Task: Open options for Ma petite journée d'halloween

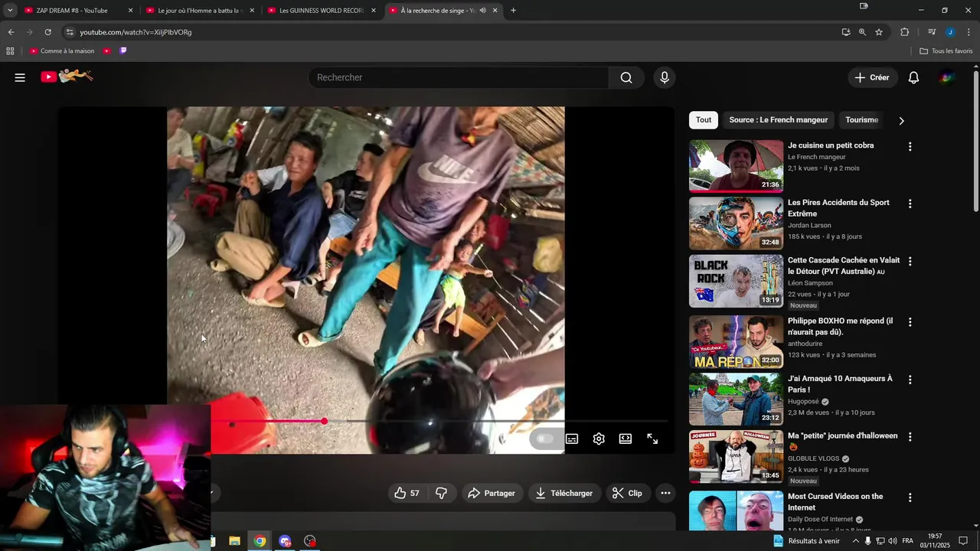Action: tap(910, 437)
